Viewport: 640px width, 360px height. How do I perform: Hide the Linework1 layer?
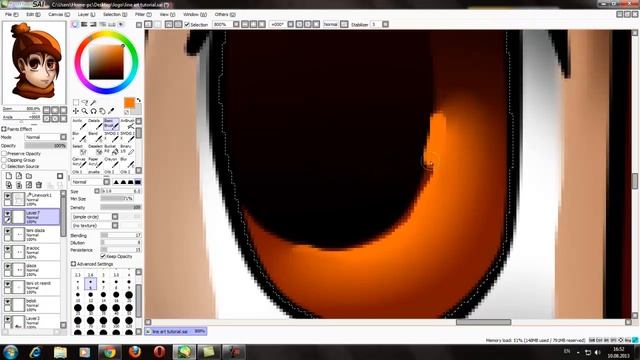click(x=7, y=196)
